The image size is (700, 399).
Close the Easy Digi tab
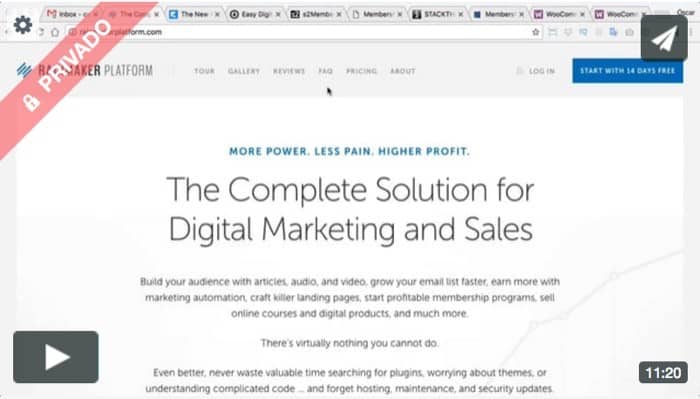pyautogui.click(x=278, y=14)
